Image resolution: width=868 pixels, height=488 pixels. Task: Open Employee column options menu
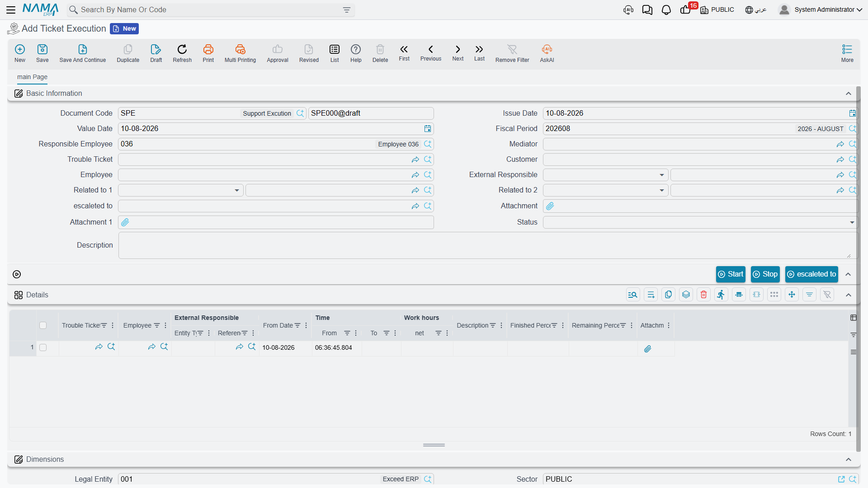click(165, 325)
